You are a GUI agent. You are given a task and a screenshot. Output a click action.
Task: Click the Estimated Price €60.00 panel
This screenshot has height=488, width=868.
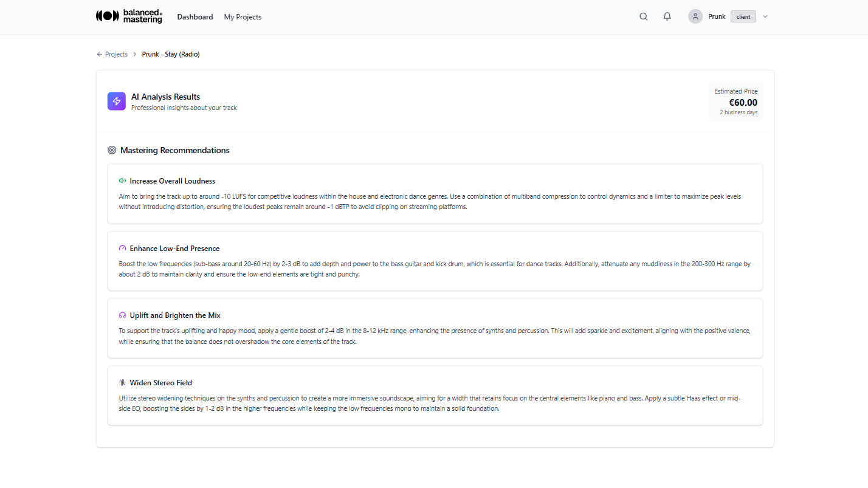tap(735, 101)
